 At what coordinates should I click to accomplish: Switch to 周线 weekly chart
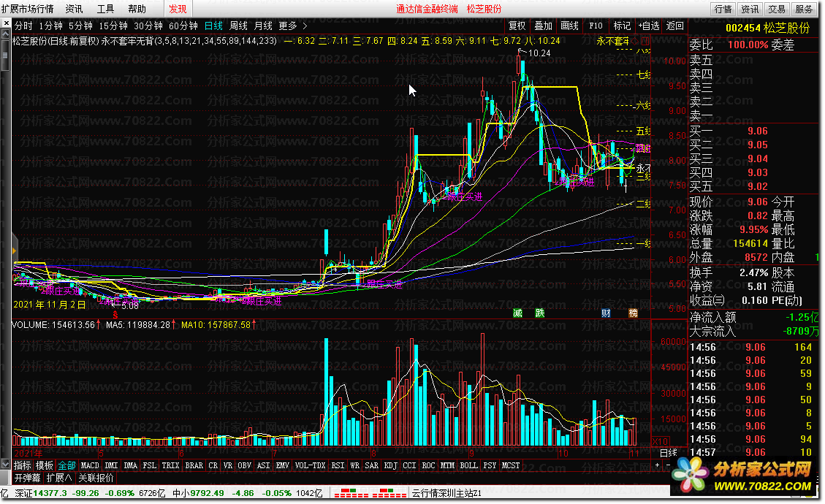(238, 26)
